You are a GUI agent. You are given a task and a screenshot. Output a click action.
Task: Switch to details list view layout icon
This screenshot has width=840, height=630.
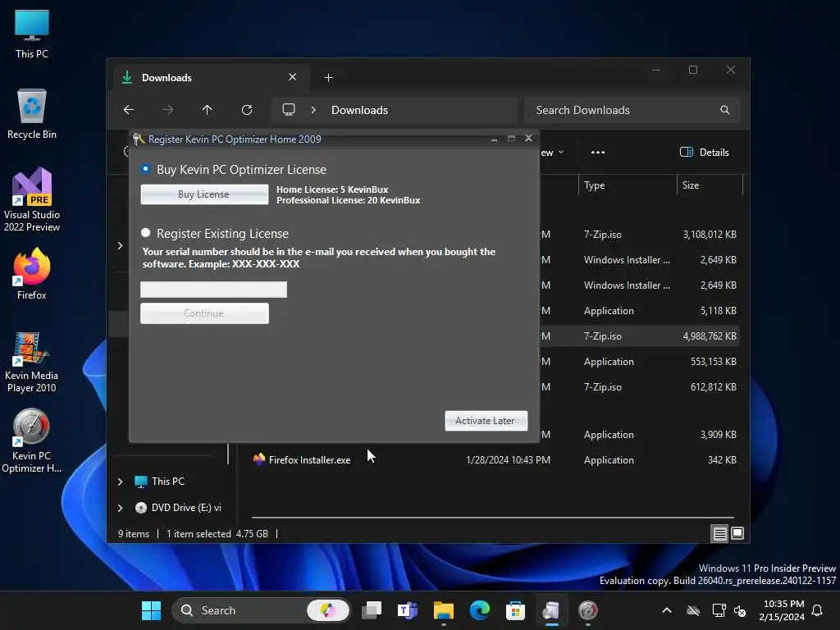pos(719,533)
